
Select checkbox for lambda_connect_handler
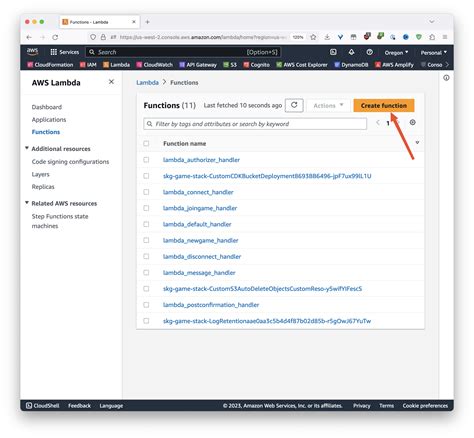coord(146,192)
